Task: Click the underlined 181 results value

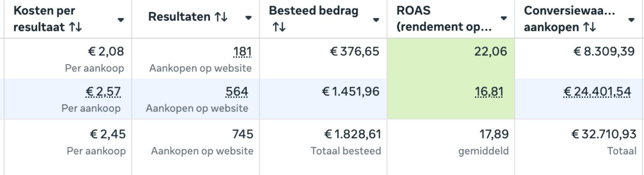Action: pyautogui.click(x=242, y=52)
